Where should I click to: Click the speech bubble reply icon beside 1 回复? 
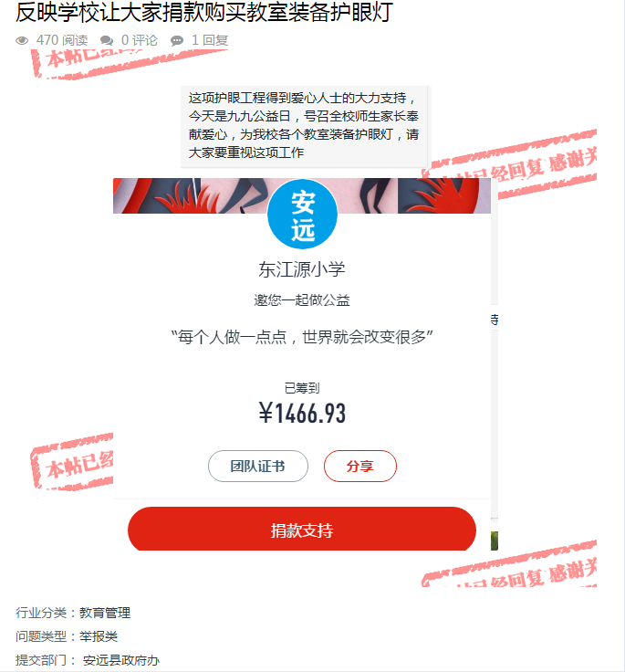click(x=177, y=41)
